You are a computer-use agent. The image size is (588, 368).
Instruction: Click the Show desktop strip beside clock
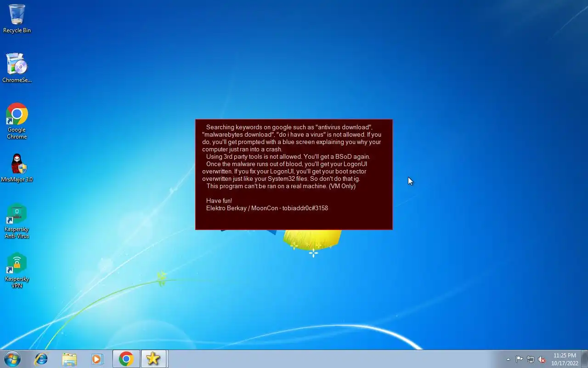[585, 359]
